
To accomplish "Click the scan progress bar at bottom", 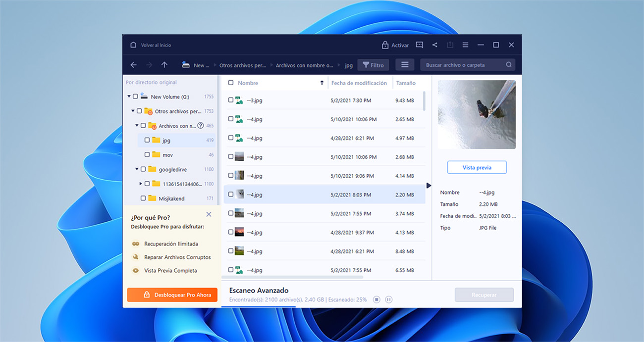I will pyautogui.click(x=259, y=306).
